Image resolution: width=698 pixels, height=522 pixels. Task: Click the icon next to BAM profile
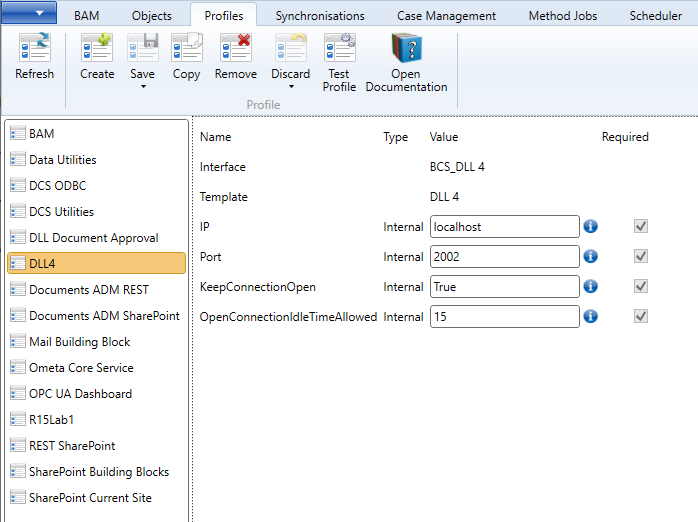(x=18, y=134)
